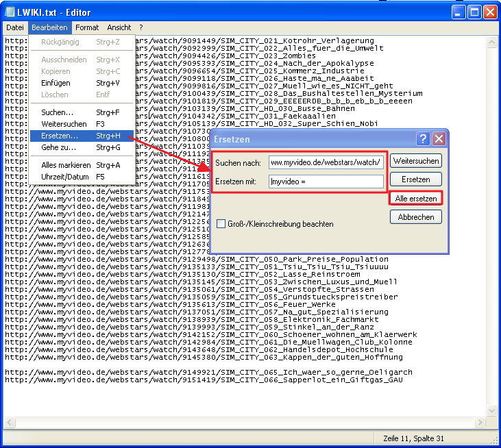Open the ? help menu
This screenshot has height=448, width=501.
coord(141,27)
